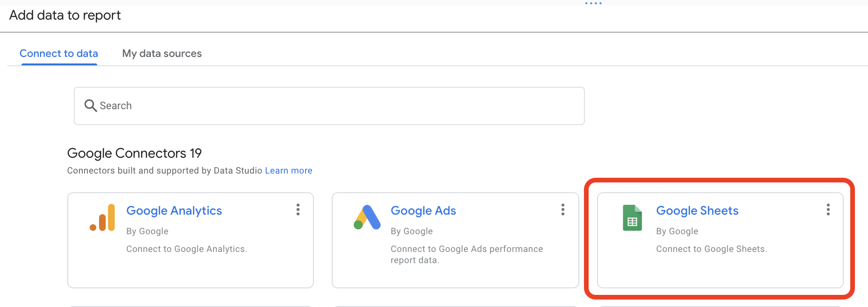
Task: Click the green Google Sheets icon
Action: point(632,218)
